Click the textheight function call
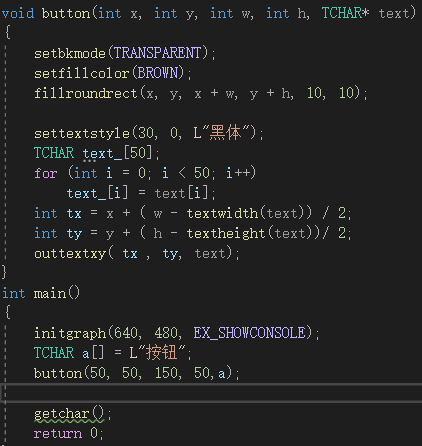 point(226,233)
